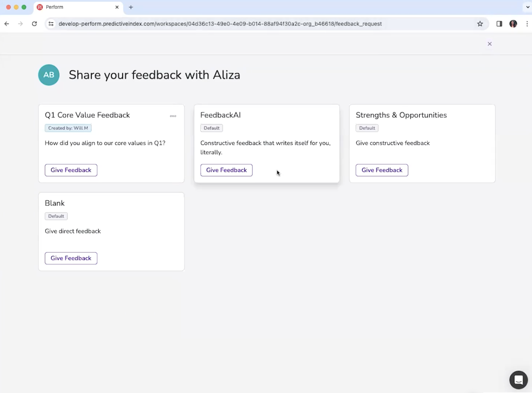Expand the tab search dropdown

click(x=527, y=7)
